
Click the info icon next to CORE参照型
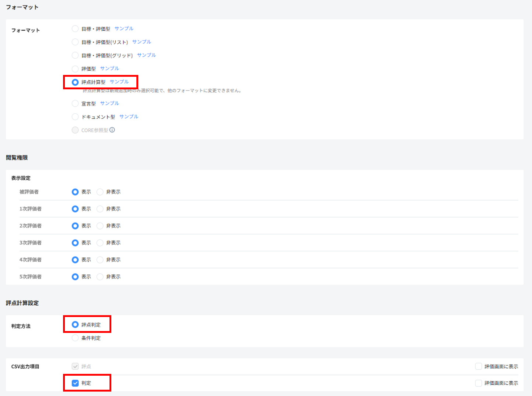112,130
